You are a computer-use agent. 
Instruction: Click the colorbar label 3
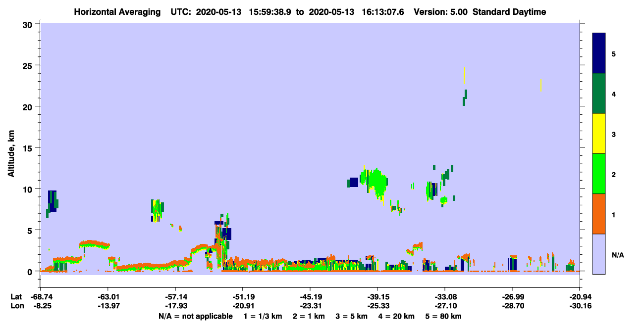(614, 134)
